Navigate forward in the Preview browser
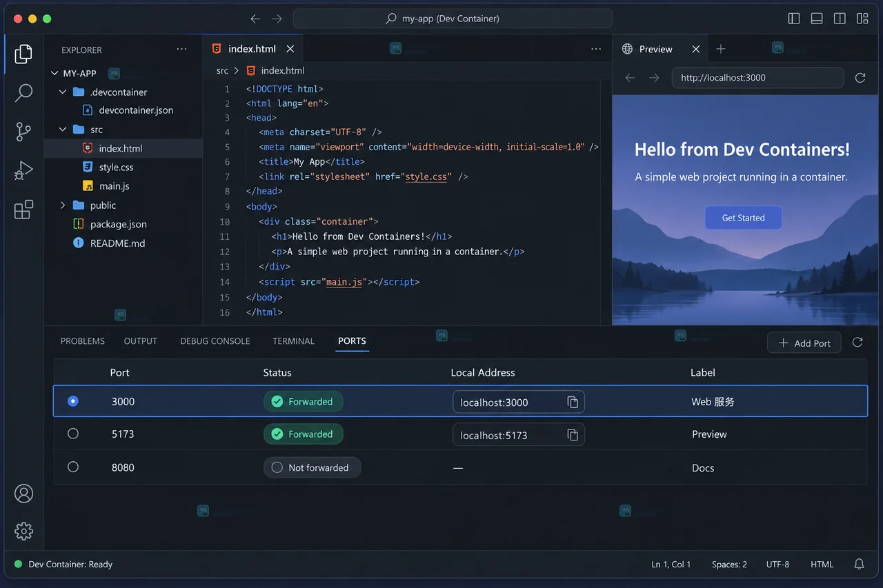883x588 pixels. tap(654, 78)
